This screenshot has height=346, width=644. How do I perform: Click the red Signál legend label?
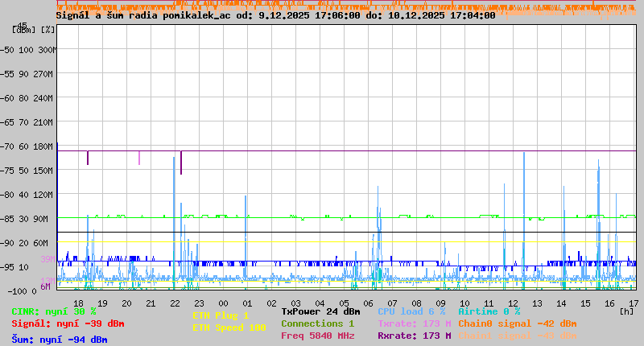point(68,323)
